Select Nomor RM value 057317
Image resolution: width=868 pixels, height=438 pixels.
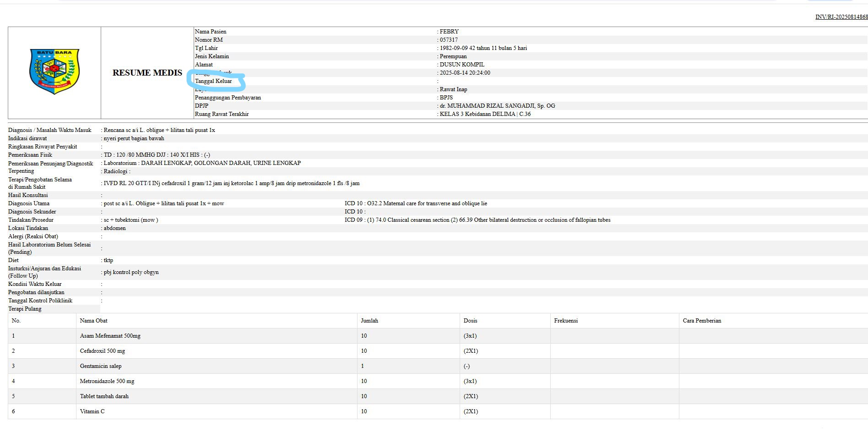coord(449,40)
